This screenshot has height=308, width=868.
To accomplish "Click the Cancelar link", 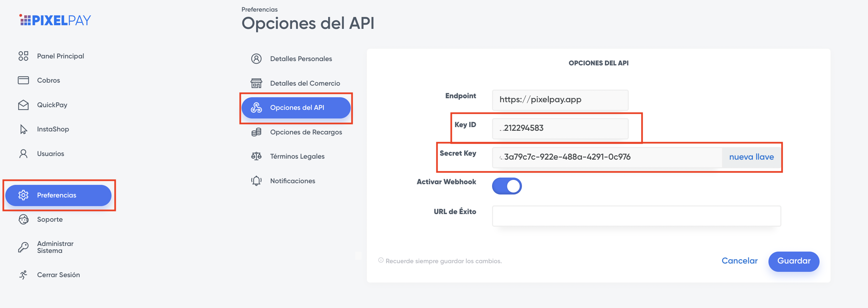I will (x=739, y=261).
